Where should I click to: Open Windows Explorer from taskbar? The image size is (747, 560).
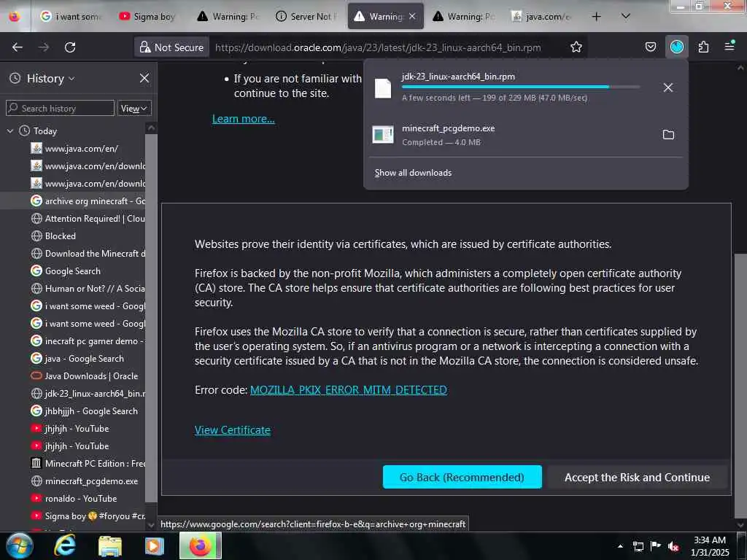[109, 545]
